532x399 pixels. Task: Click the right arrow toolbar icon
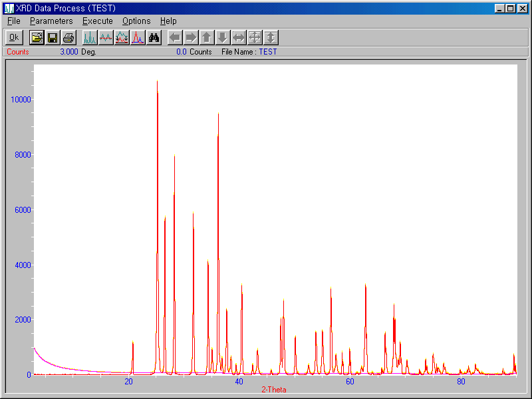(191, 37)
